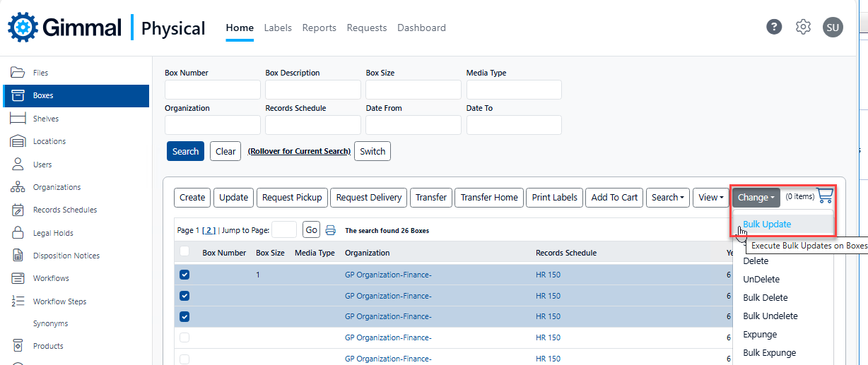Screen dimensions: 868x365
Task: Open Legal Holds in the sidebar
Action: (52, 233)
